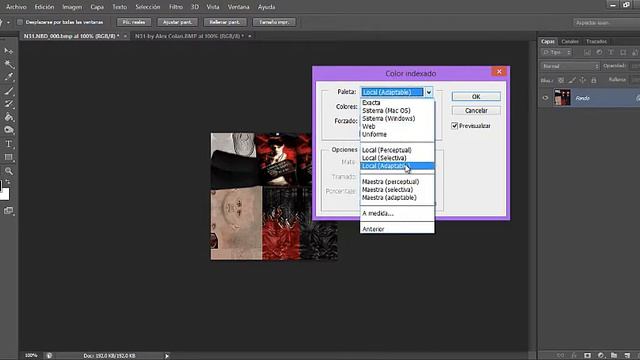640x360 pixels.
Task: Click the 'Tamaño impr.' button
Action: [x=274, y=22]
